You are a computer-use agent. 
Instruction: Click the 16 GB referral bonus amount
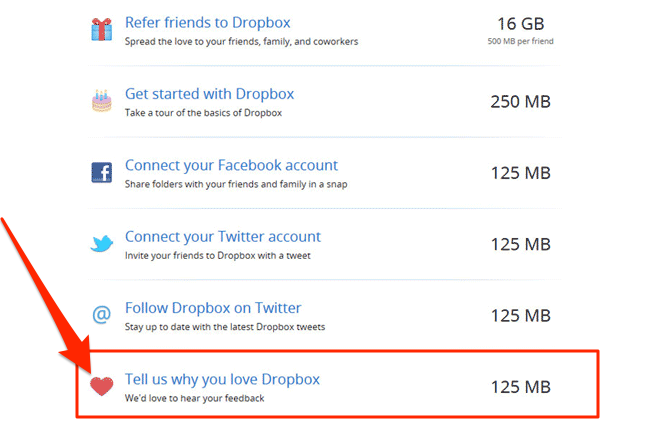[x=521, y=24]
